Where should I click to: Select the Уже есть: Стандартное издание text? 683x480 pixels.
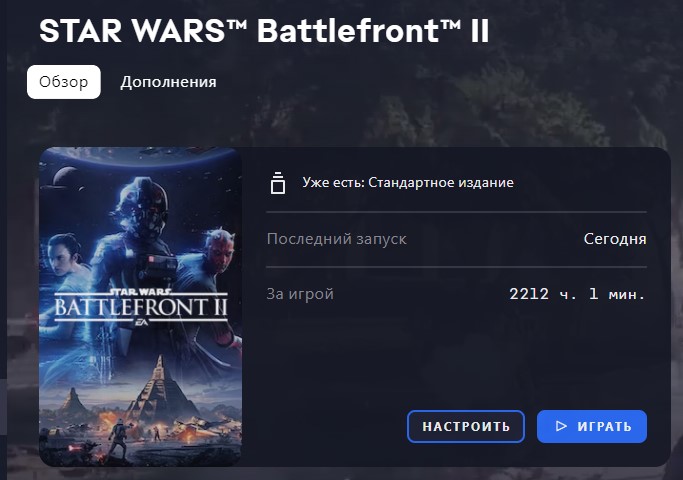click(408, 183)
